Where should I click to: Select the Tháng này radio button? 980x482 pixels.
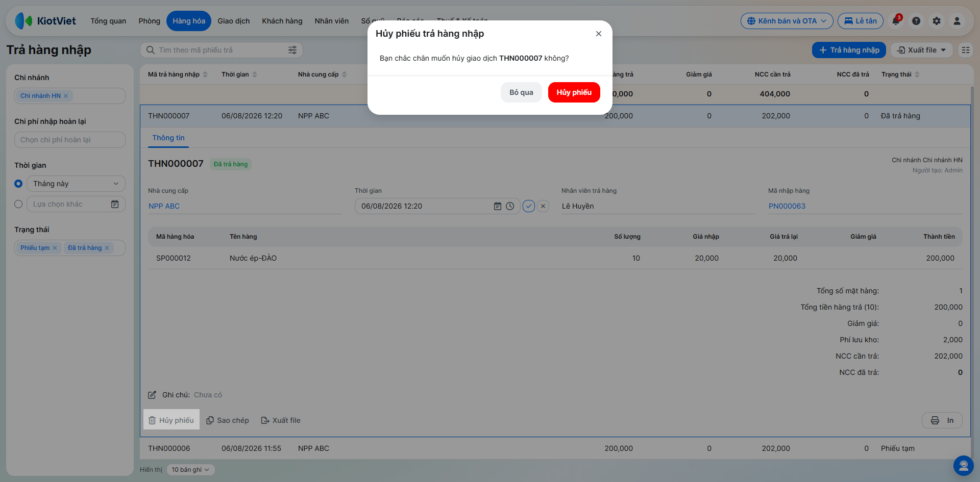pos(18,184)
